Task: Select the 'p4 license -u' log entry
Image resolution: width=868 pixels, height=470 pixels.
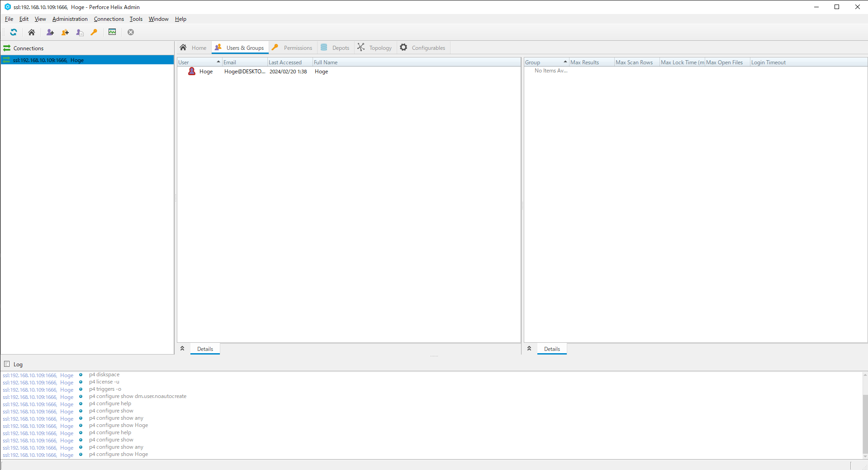Action: pos(104,382)
